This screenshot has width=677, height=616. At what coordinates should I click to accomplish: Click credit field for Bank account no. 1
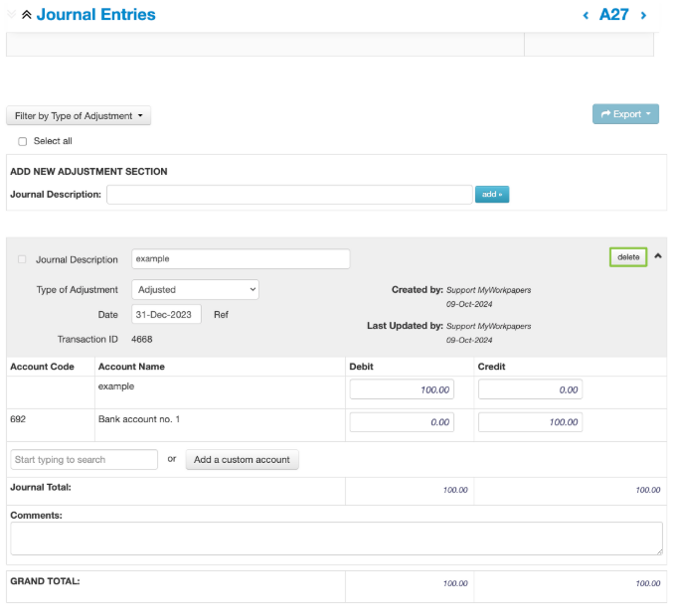click(530, 422)
